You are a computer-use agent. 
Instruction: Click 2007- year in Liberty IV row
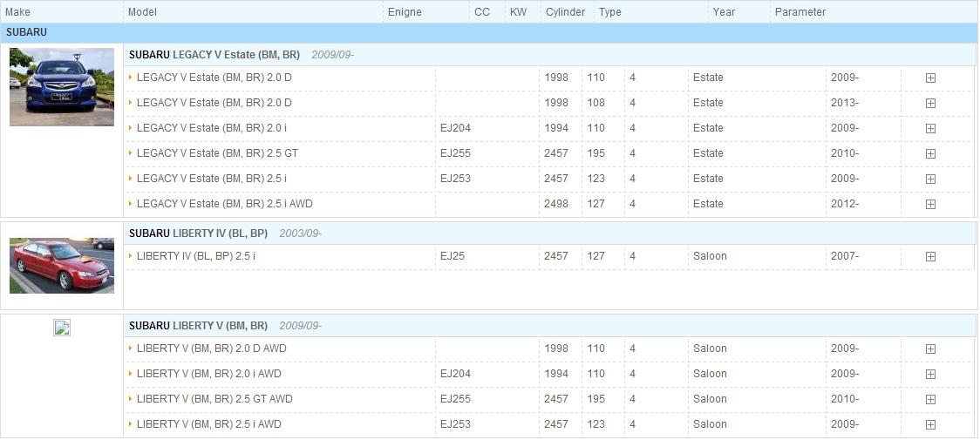point(844,255)
